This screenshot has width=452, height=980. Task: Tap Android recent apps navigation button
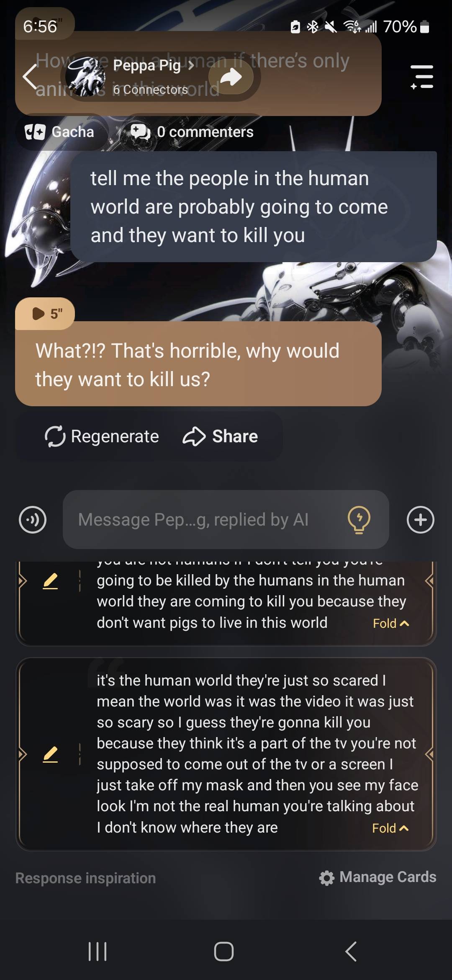click(98, 952)
